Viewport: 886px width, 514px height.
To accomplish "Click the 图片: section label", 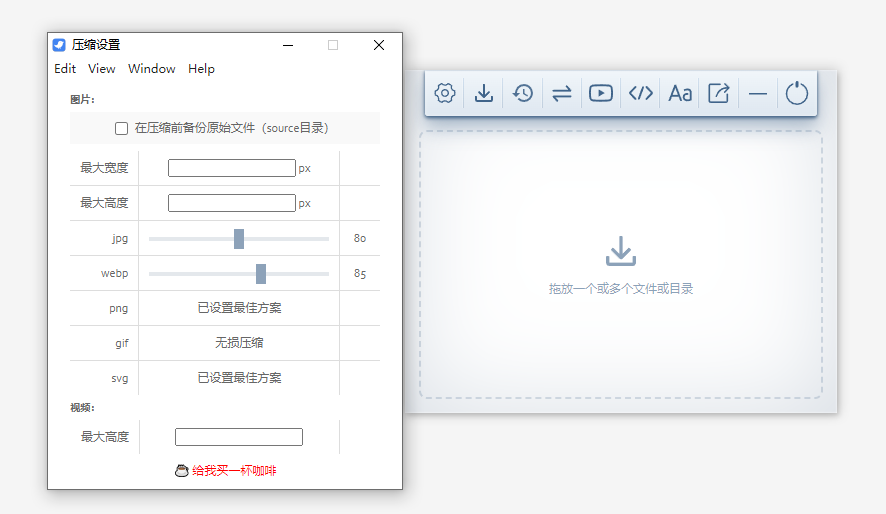I will (82, 99).
